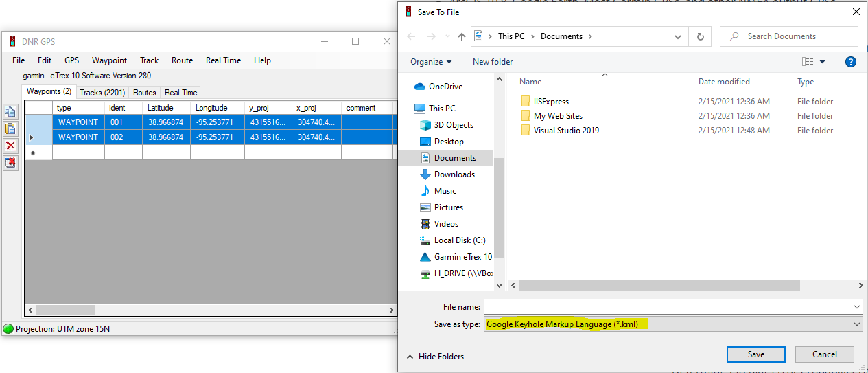Open H_DRIVE network drive
Screen dimensions: 868x373
456,273
